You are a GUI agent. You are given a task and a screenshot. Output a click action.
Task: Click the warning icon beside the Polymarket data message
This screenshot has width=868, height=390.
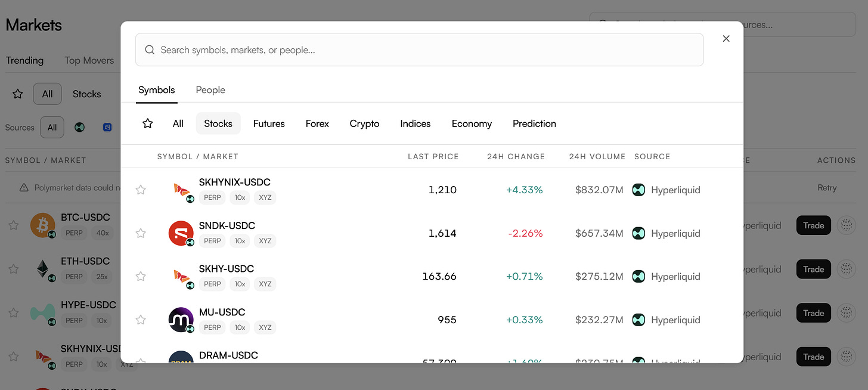pyautogui.click(x=24, y=188)
